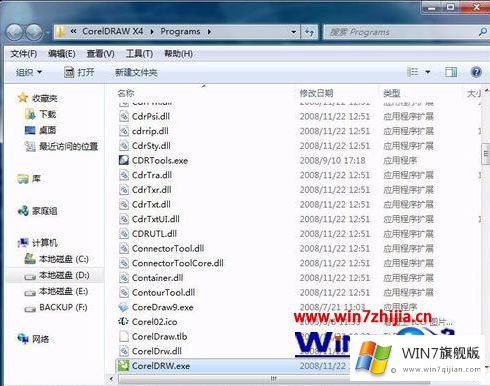
Task: Click the Programs breadcrumb segment
Action: tap(180, 31)
